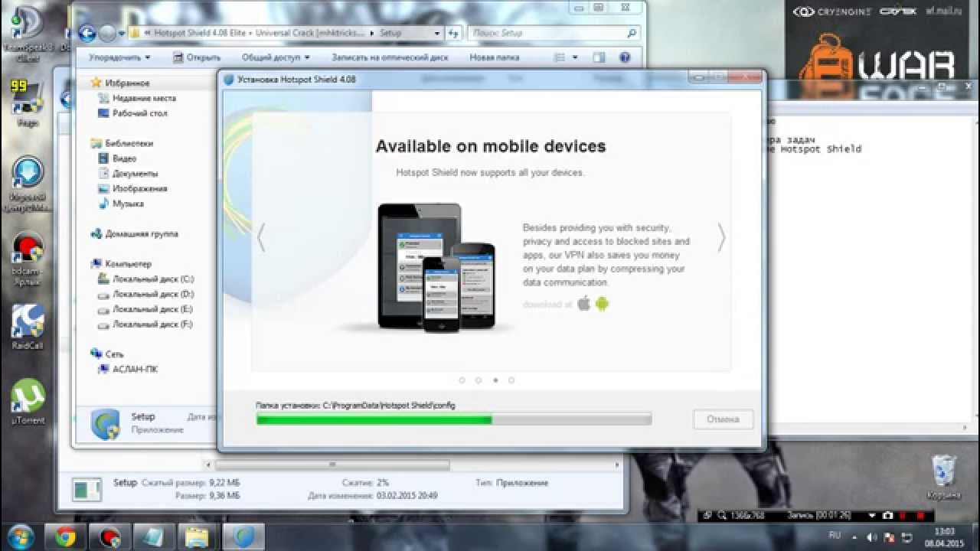Open the Explorer folder taskbar button
Viewport: 980px width, 551px height.
coord(198,537)
